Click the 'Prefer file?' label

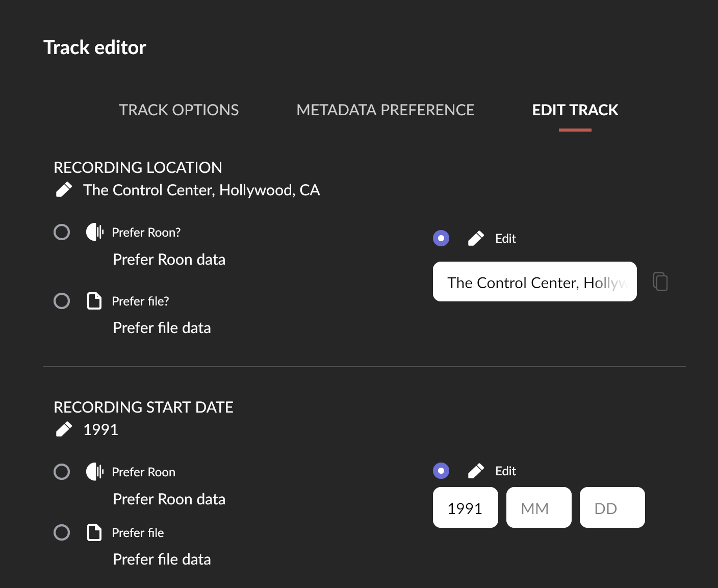(x=140, y=301)
